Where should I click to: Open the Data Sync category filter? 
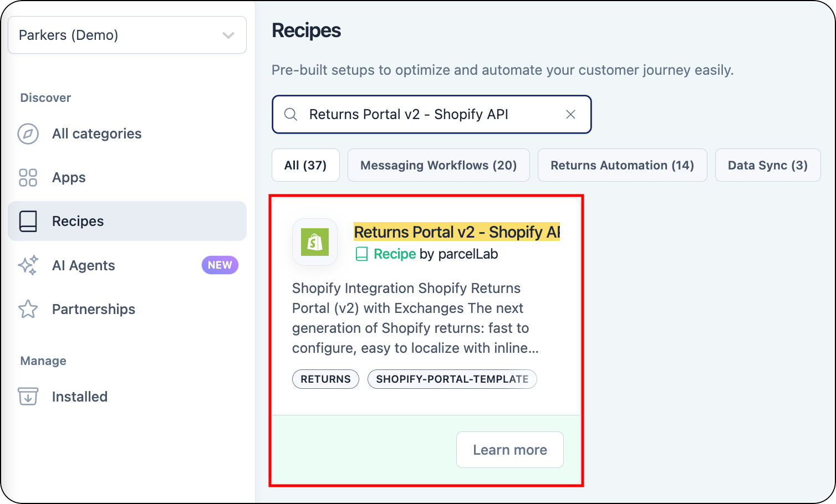768,165
